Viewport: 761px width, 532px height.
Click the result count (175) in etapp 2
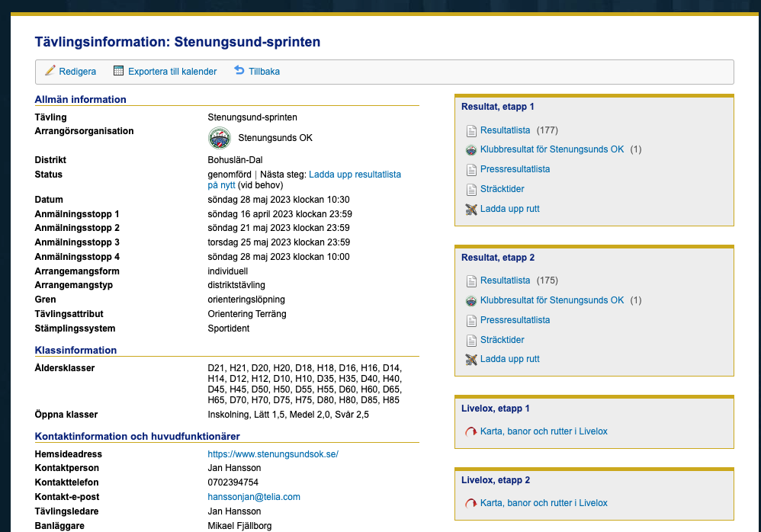(x=547, y=280)
